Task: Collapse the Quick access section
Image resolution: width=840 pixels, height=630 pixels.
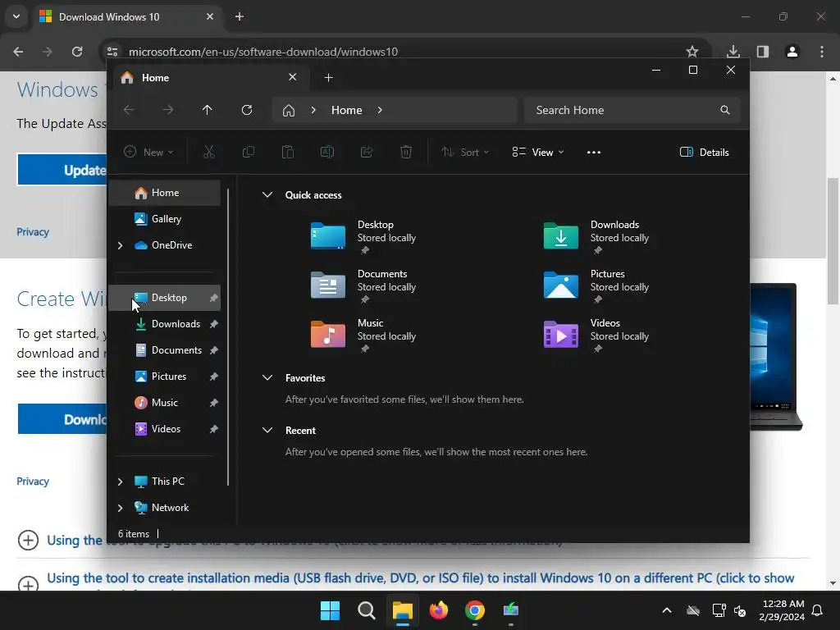Action: [267, 195]
